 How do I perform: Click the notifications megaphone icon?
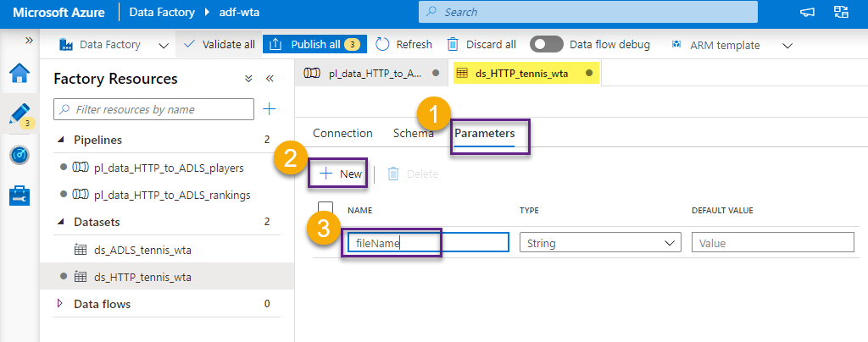807,13
